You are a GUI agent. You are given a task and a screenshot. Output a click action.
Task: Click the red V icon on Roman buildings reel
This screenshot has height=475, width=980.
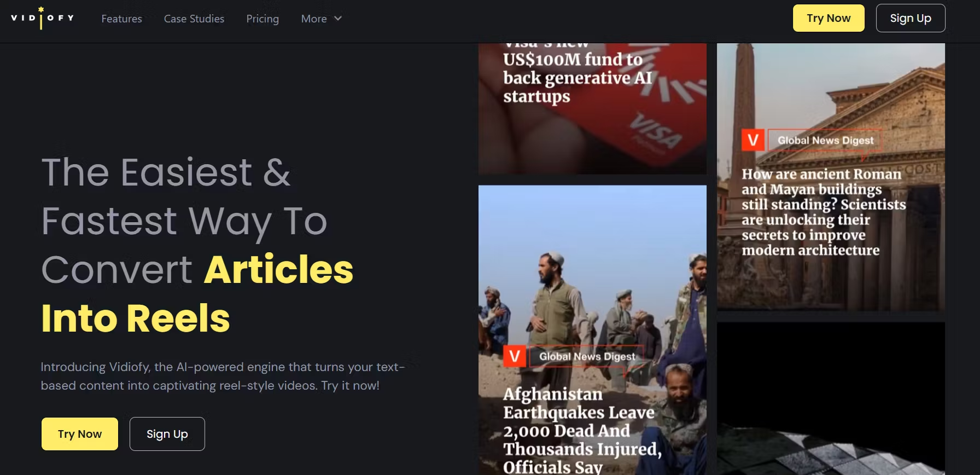[x=753, y=141]
